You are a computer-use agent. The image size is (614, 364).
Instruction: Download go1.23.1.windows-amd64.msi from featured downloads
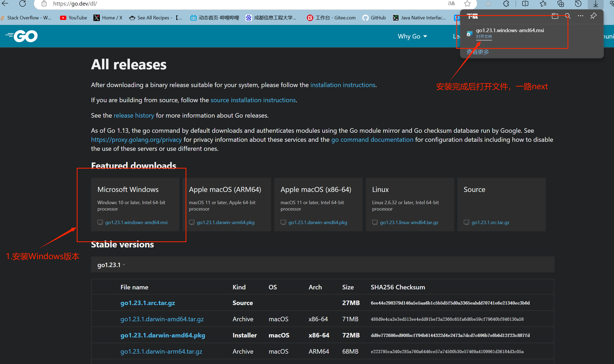click(136, 222)
